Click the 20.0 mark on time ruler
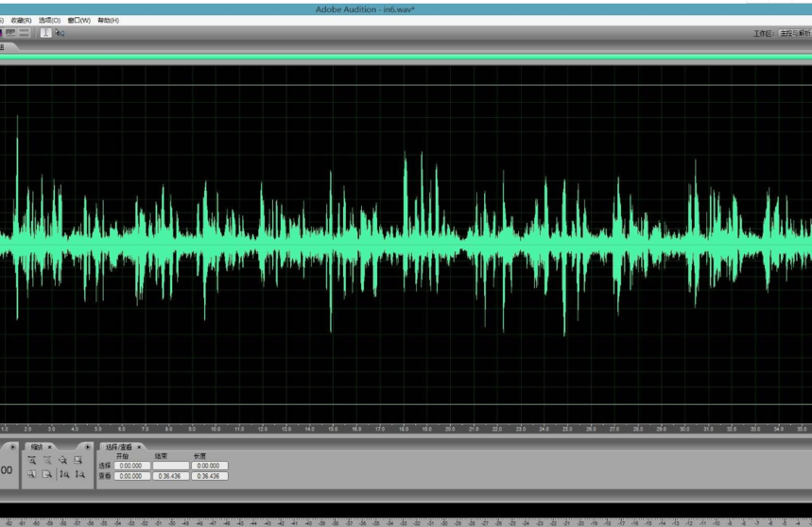This screenshot has height=527, width=812. [451, 429]
